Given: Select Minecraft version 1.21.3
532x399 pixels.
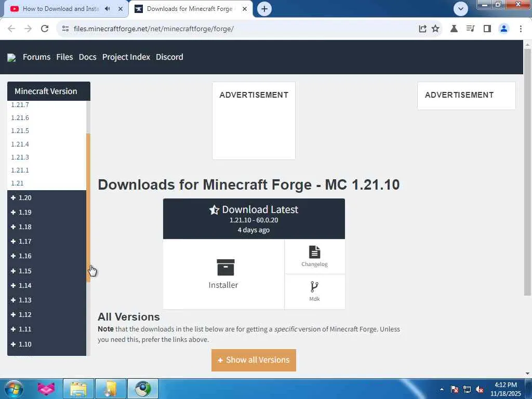Looking at the screenshot, I should [20, 157].
